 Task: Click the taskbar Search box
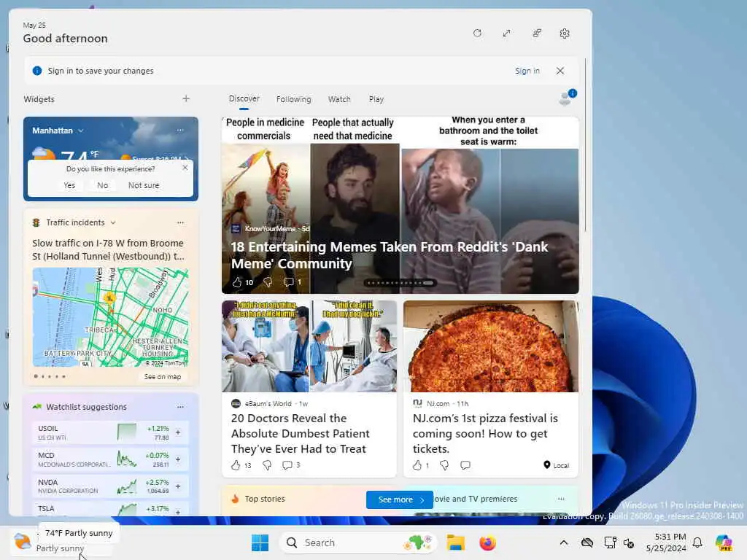pos(357,542)
